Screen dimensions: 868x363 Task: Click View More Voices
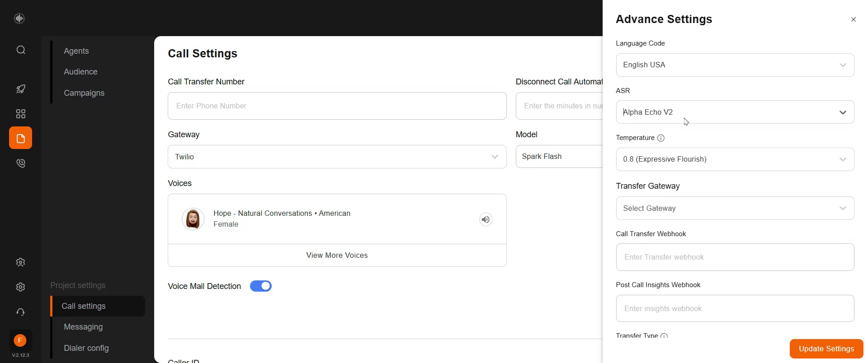click(337, 255)
